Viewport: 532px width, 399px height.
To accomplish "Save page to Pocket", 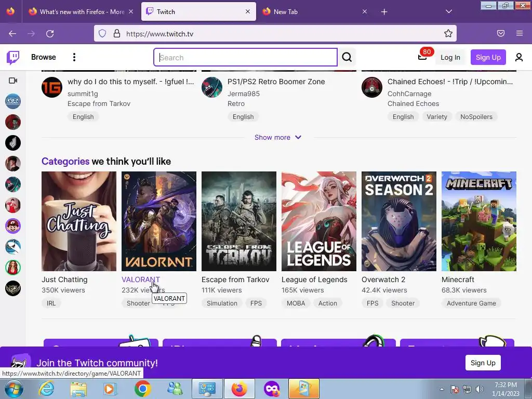I will click(x=501, y=34).
